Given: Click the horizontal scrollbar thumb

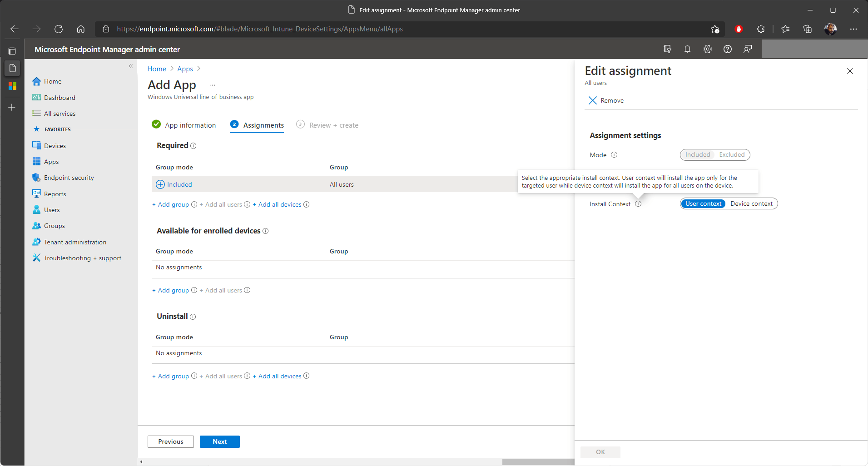Looking at the screenshot, I should pos(538,462).
